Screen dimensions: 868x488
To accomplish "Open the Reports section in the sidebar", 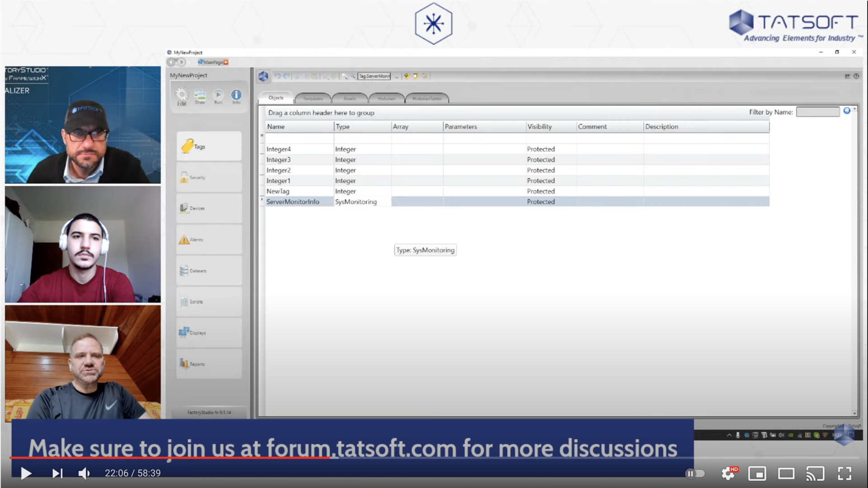I will coord(209,364).
